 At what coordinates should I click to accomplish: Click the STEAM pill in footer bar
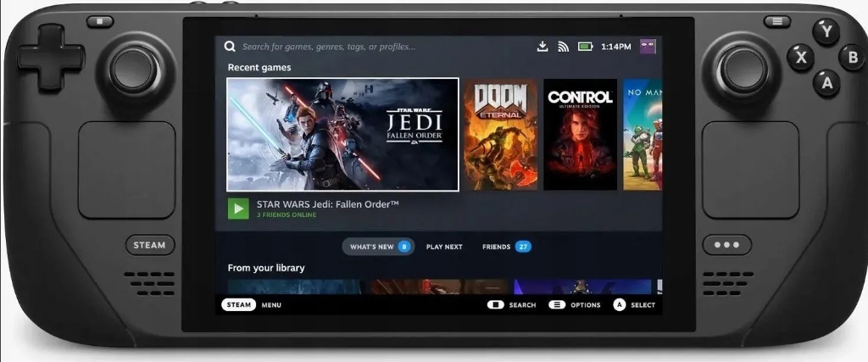click(x=238, y=305)
